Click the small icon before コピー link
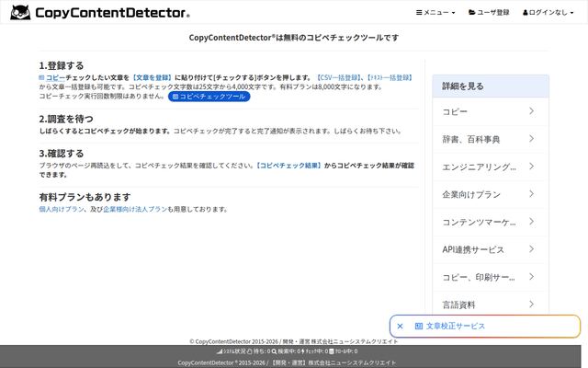This screenshot has width=588, height=368. pos(41,77)
